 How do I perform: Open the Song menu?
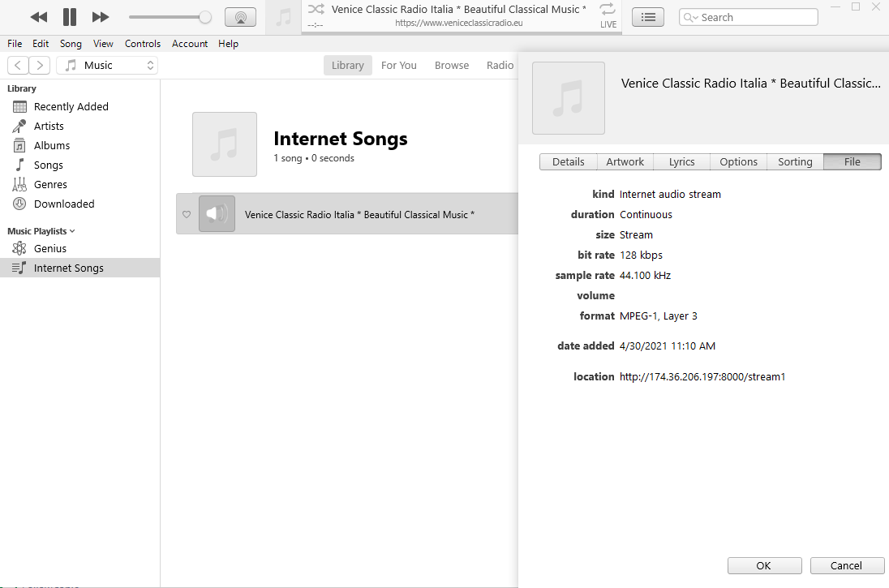click(71, 44)
